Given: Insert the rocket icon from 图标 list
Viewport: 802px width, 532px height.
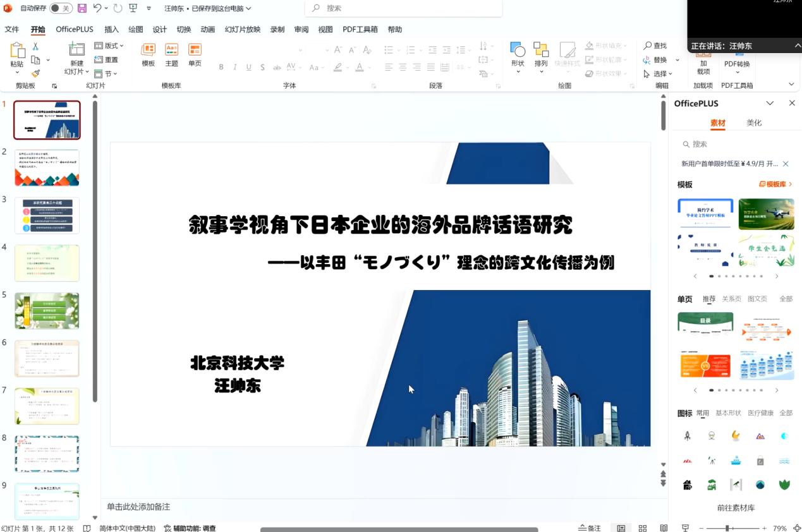Looking at the screenshot, I should pyautogui.click(x=687, y=436).
